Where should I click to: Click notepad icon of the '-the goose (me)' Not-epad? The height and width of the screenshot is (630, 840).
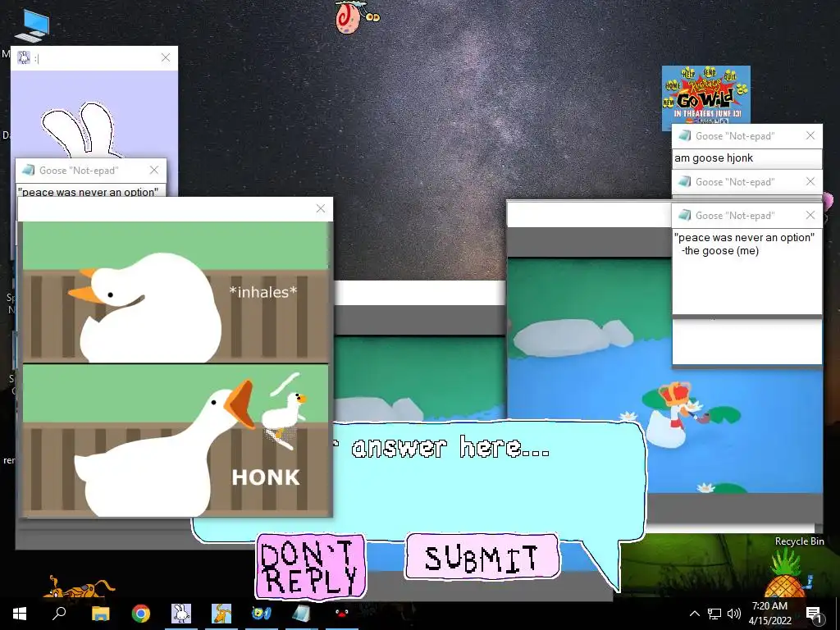pyautogui.click(x=685, y=216)
